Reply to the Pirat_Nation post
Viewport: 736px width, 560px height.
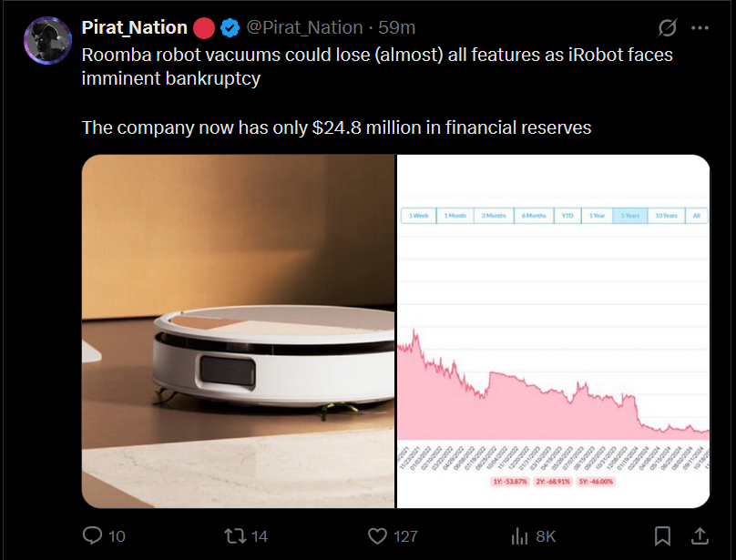94,535
